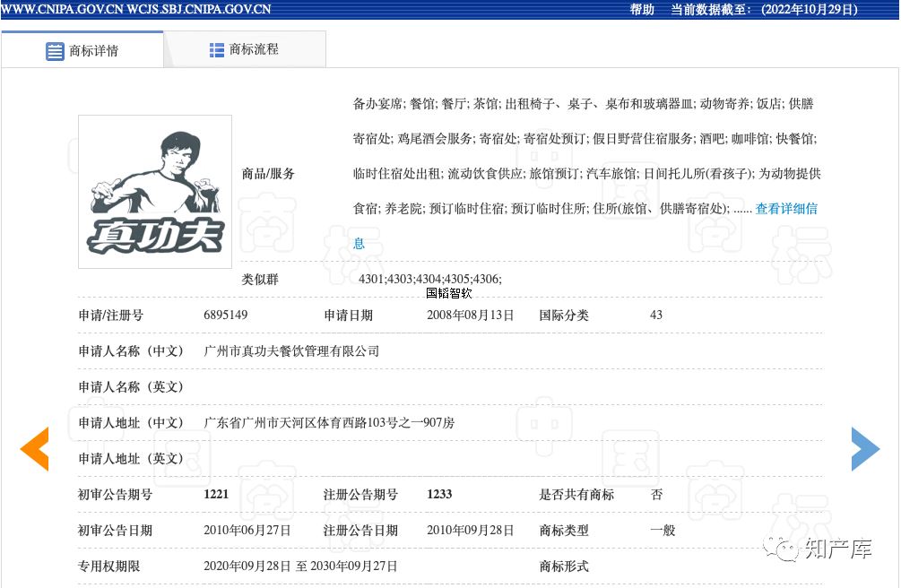Click the 申请日期 label
The width and height of the screenshot is (901, 588).
coord(348,315)
